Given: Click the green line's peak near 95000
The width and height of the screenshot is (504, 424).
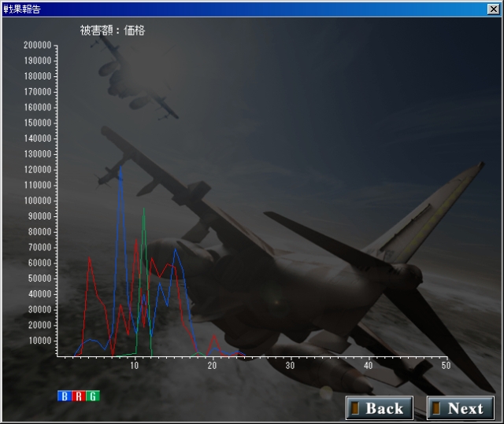Looking at the screenshot, I should click(143, 209).
